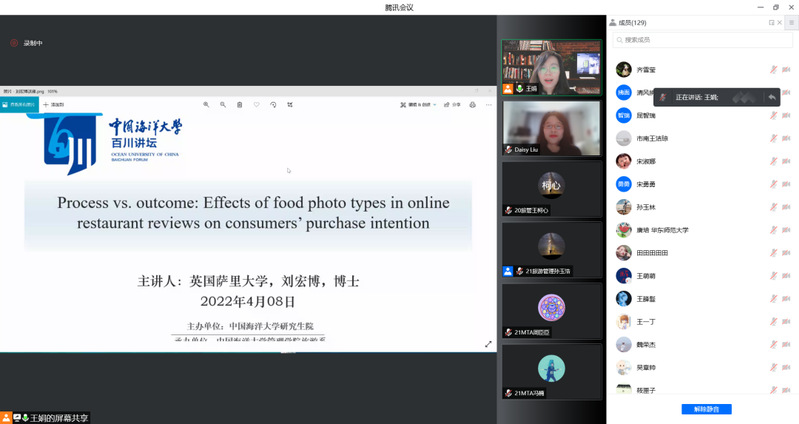Viewport: 799px width, 424px height.
Task: Toggle microphone icon for member 齐雪莹
Action: point(773,69)
